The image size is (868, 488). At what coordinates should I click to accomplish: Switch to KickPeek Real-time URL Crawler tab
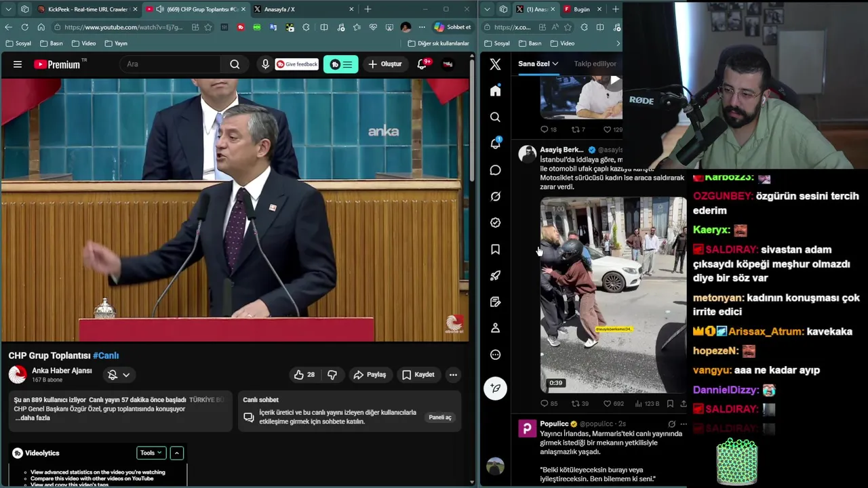point(87,9)
